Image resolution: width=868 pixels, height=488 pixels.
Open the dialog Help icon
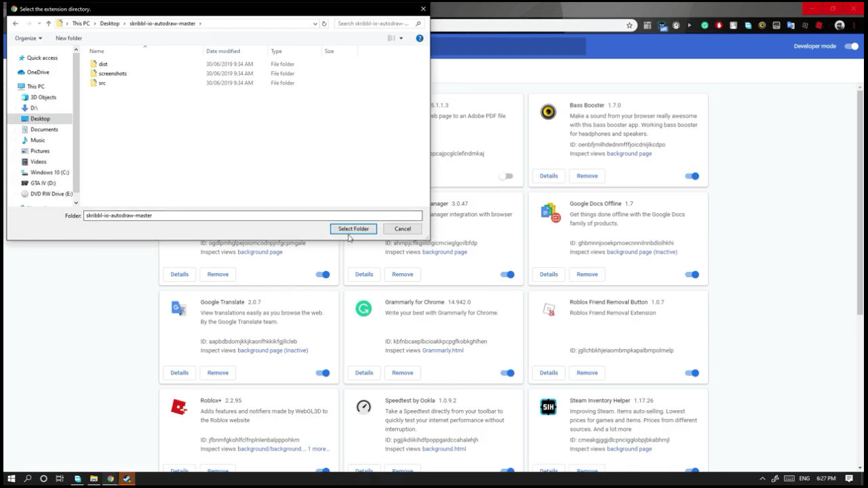pos(420,38)
